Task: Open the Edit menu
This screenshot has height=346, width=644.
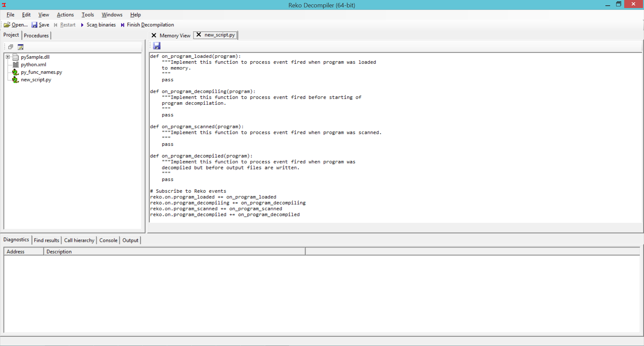Action: [x=26, y=15]
